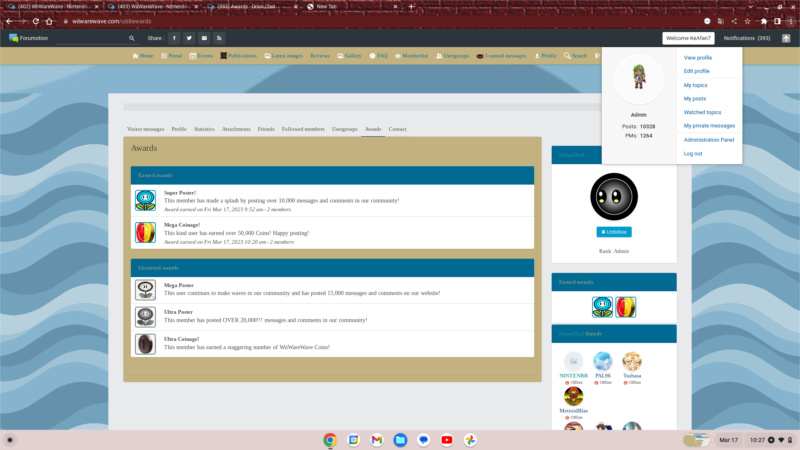Open friend MetroidBlas's profile avatar
The width and height of the screenshot is (800, 450).
[573, 396]
